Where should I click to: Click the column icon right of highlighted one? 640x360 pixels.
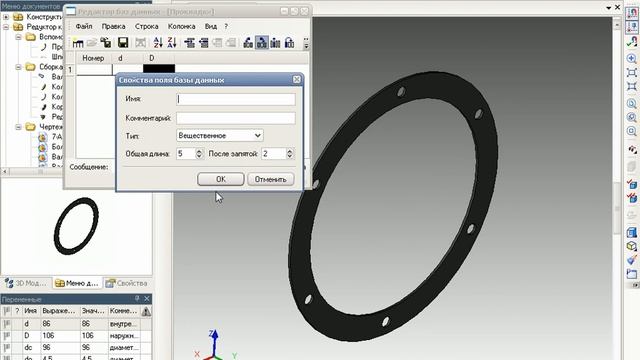[x=276, y=42]
